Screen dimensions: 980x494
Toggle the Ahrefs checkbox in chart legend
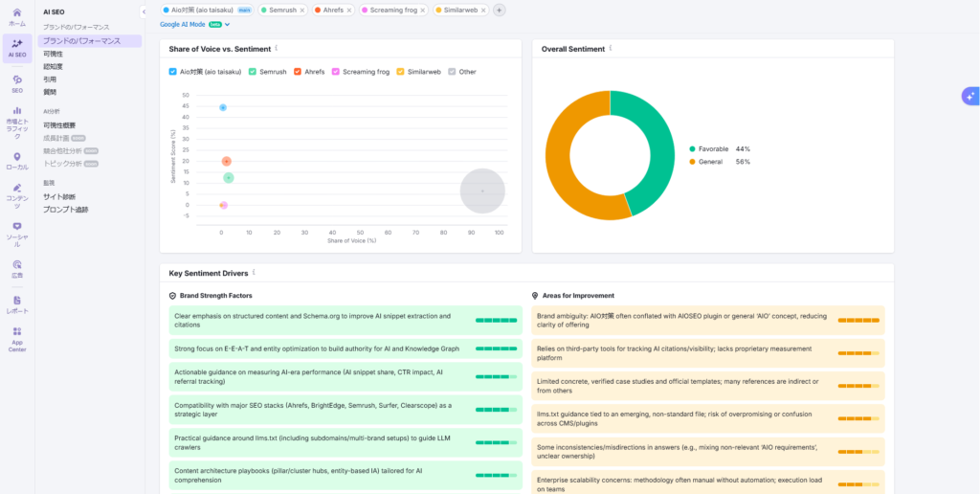(x=298, y=72)
